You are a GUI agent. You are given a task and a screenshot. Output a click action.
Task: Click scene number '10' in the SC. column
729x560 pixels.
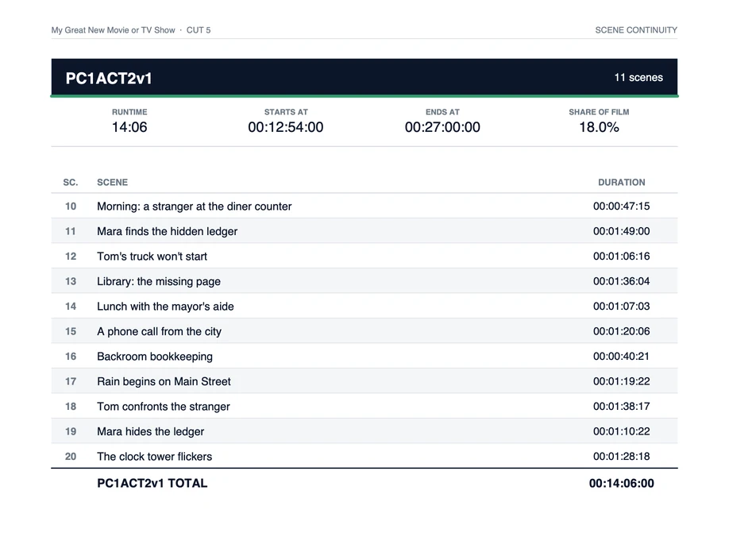point(71,206)
